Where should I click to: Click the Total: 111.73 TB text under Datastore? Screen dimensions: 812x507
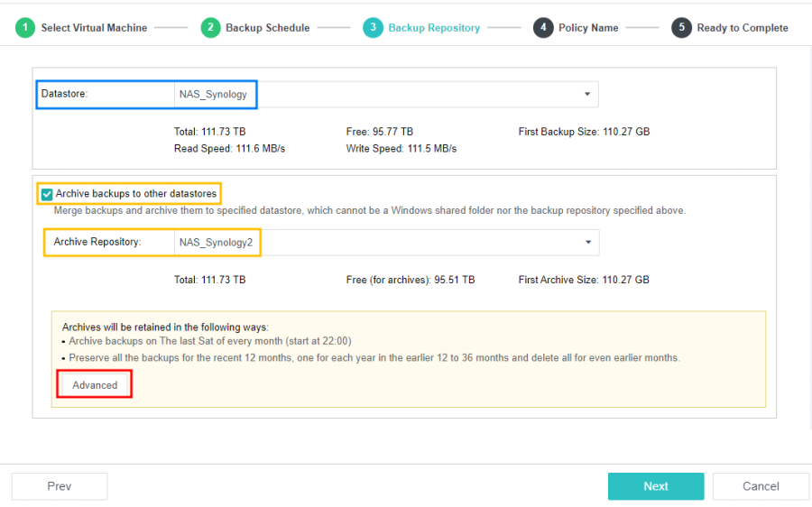pyautogui.click(x=209, y=132)
